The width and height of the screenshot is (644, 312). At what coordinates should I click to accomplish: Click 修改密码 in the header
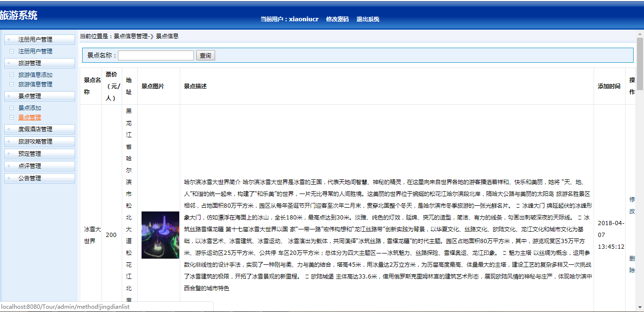tap(337, 19)
